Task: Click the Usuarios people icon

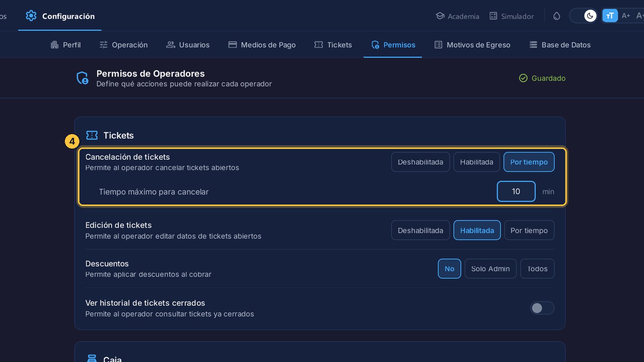Action: [x=171, y=45]
